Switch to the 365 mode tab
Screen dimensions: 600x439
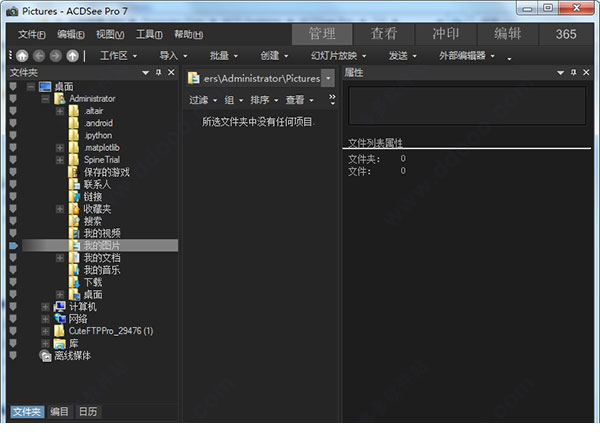(x=566, y=34)
